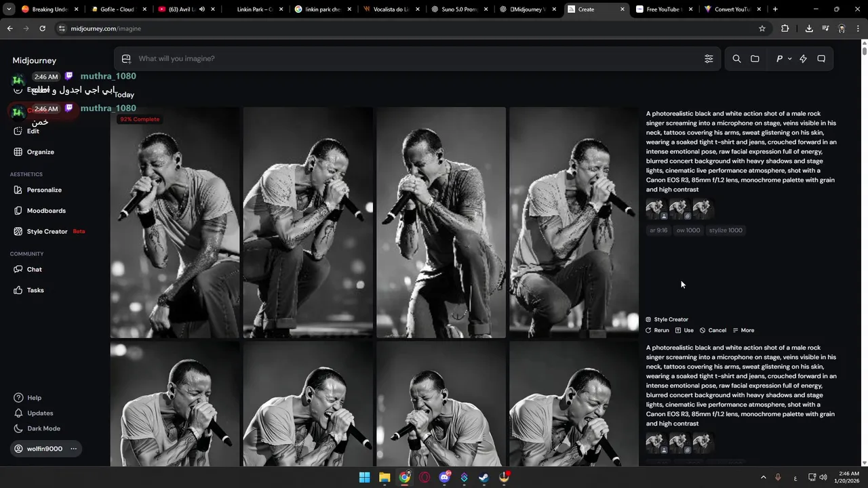Click the image upload icon in the prompt bar

pos(126,59)
